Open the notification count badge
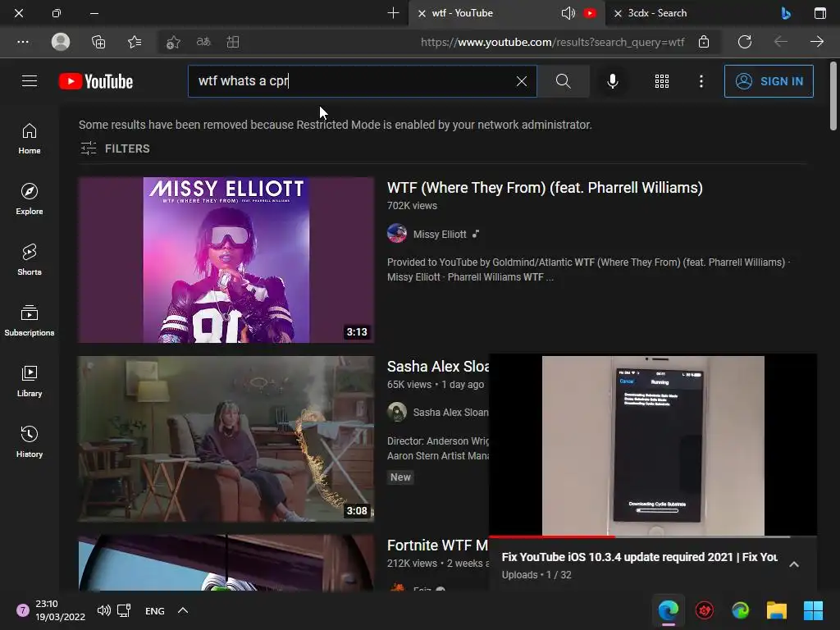This screenshot has width=840, height=630. coord(22,610)
